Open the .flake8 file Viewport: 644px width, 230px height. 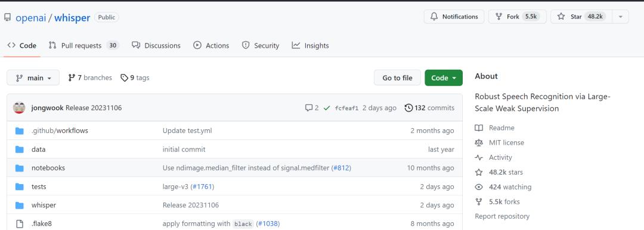(42, 224)
